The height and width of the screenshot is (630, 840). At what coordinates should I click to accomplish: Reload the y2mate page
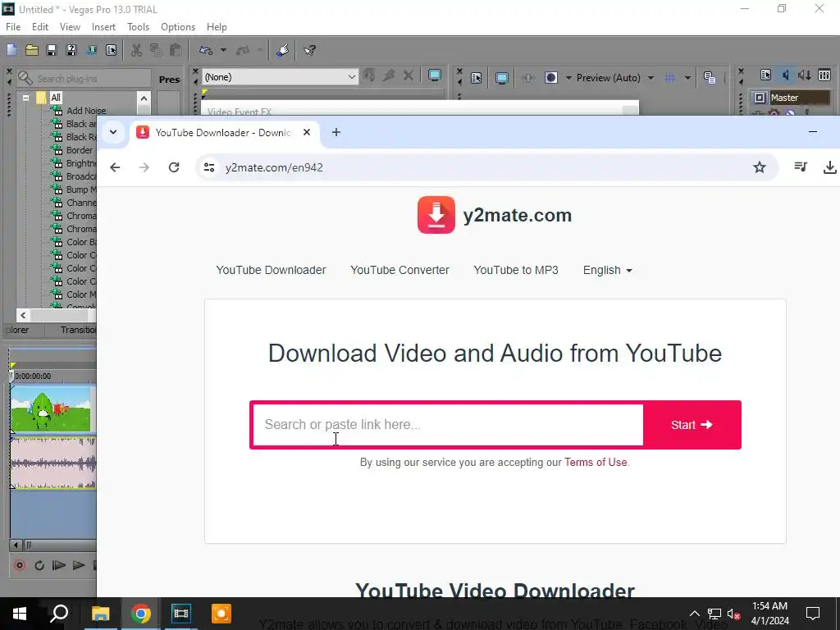(x=174, y=167)
